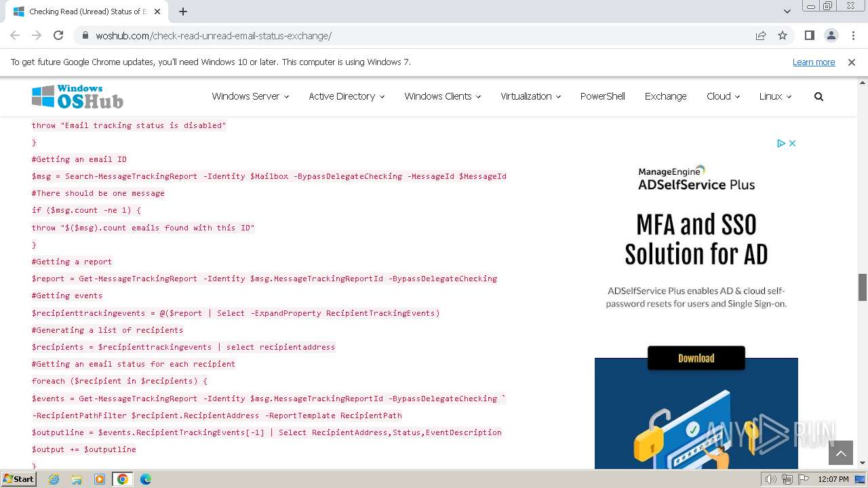Click the MFA and SSO Solution headline

tap(696, 239)
